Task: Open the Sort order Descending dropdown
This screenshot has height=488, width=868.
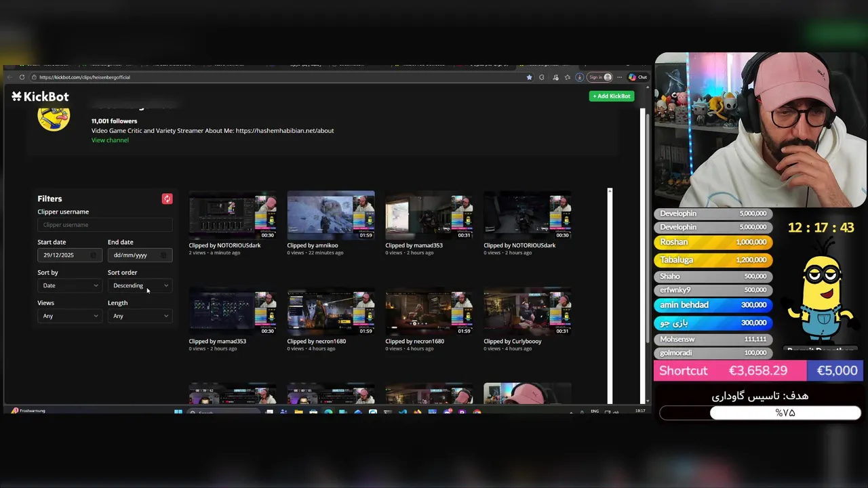Action: pyautogui.click(x=140, y=285)
